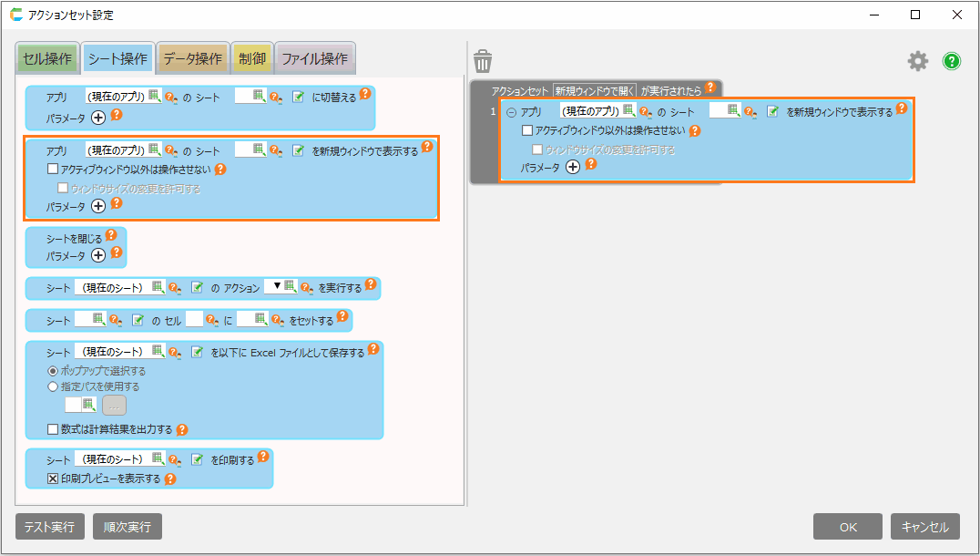The width and height of the screenshot is (980, 556).
Task: Switch to the セル操作 tab
Action: tap(46, 59)
